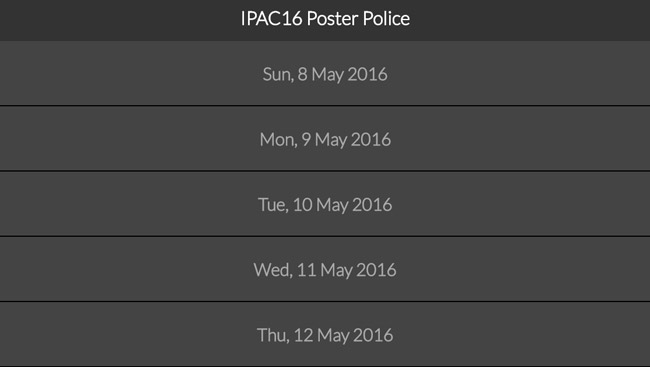Tap the Sunday date row
This screenshot has height=367, width=650.
point(325,73)
